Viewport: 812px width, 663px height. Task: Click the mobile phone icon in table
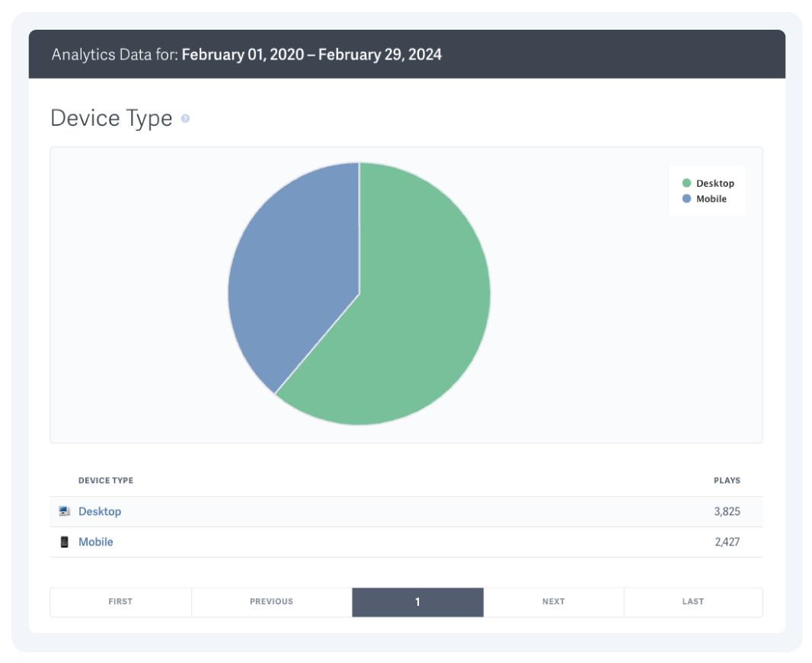(x=64, y=542)
